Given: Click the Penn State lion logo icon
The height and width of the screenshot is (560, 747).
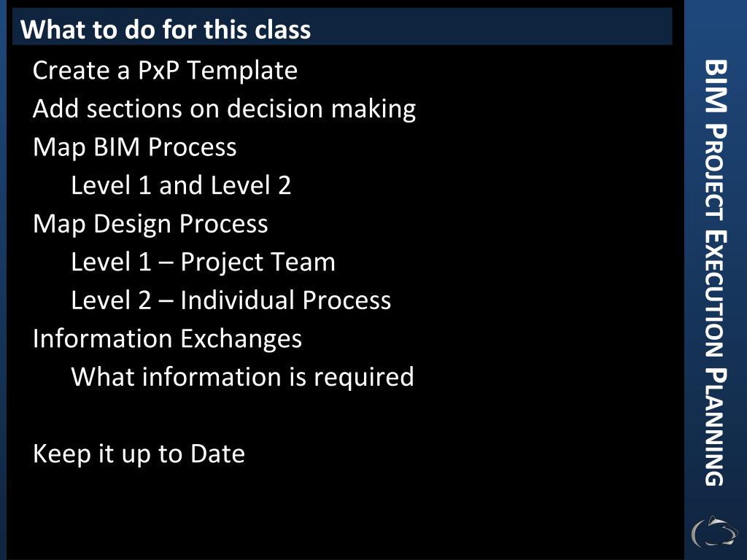Looking at the screenshot, I should tap(715, 531).
